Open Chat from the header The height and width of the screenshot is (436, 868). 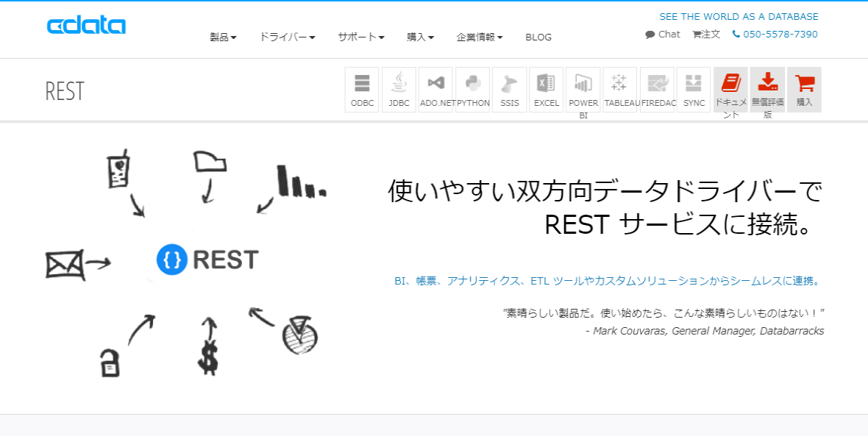(x=663, y=35)
